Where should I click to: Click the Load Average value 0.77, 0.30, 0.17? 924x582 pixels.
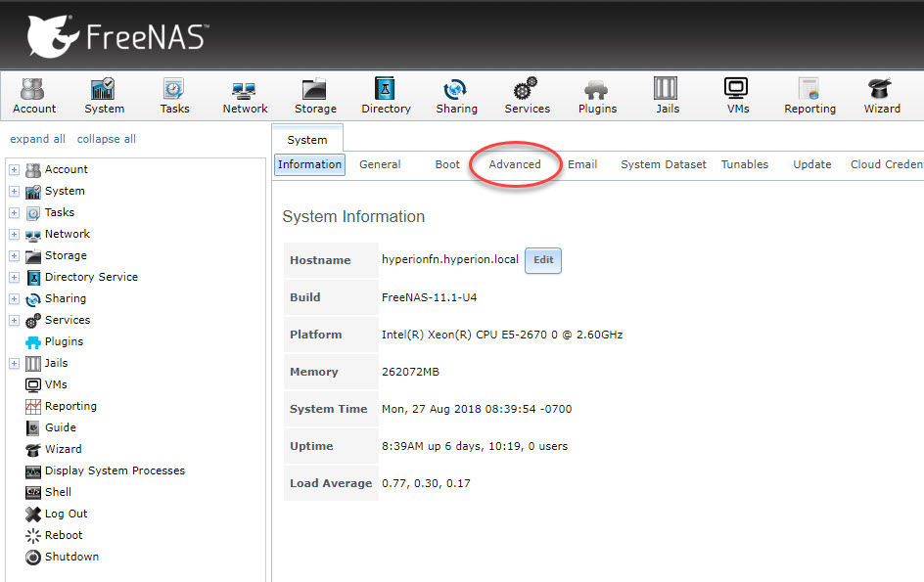[x=426, y=483]
